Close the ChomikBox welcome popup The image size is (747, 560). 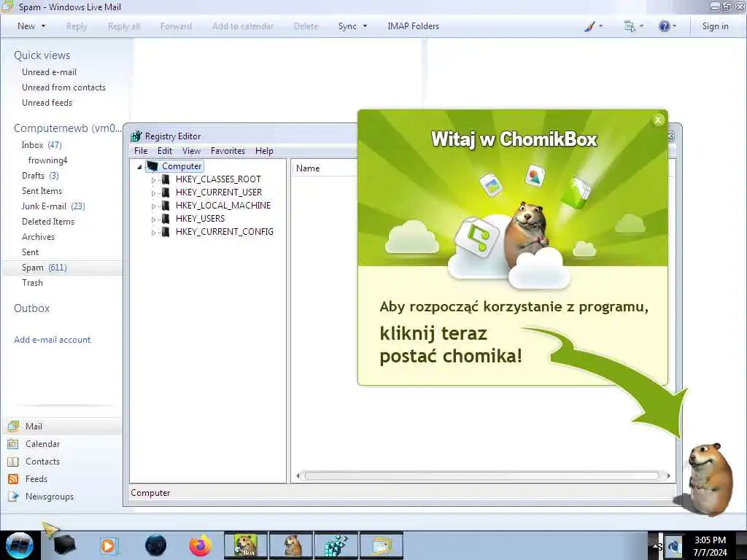click(x=658, y=120)
